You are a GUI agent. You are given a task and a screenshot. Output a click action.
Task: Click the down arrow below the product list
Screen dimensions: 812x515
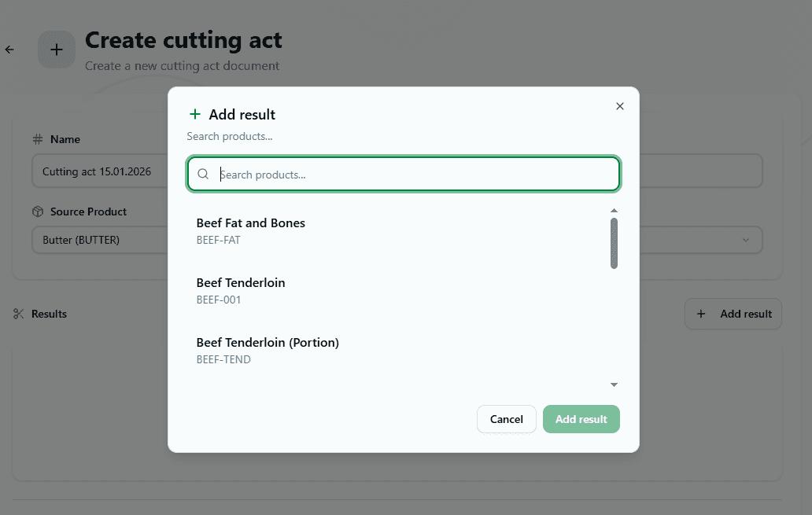[x=615, y=384]
